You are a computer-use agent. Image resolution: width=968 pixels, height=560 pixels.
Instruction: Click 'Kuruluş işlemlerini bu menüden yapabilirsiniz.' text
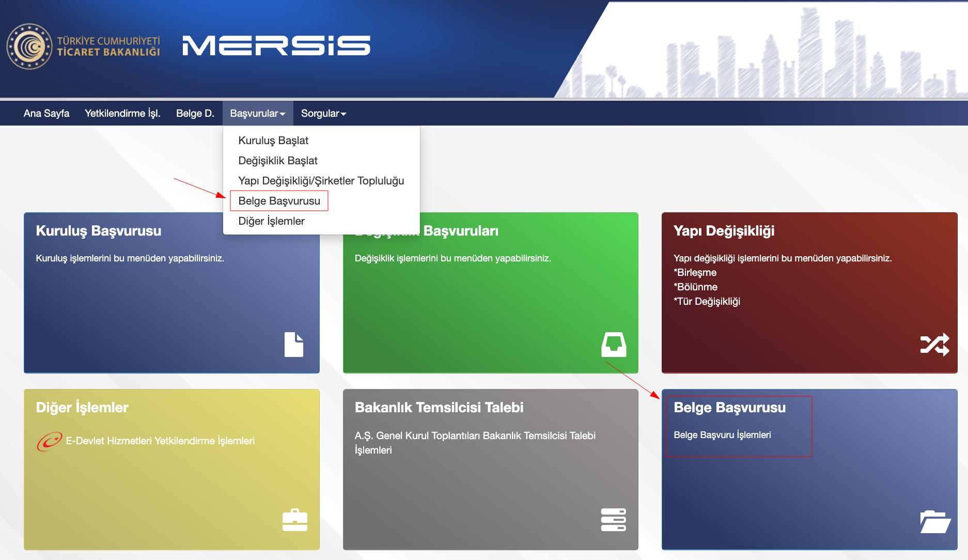click(x=130, y=258)
